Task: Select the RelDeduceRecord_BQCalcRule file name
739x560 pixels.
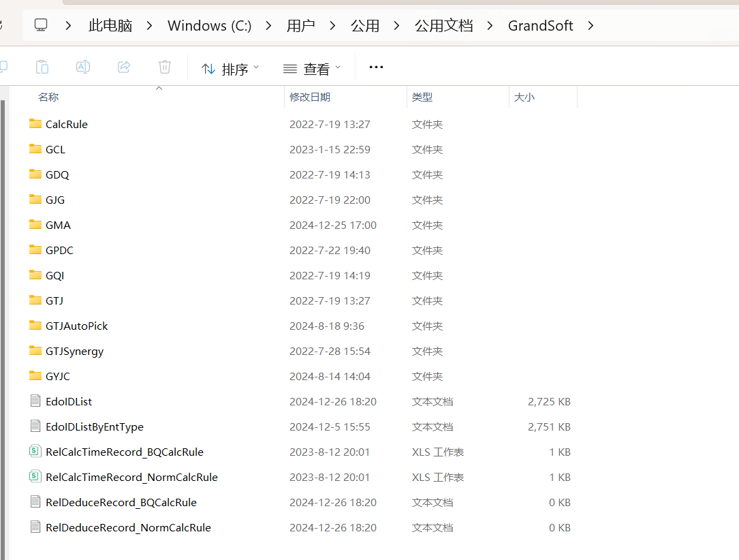Action: (121, 503)
